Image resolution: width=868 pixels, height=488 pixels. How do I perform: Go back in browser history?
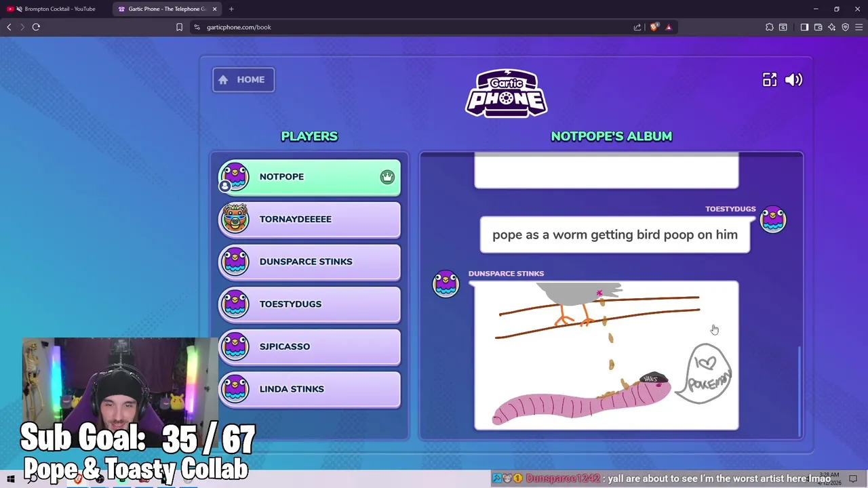pyautogui.click(x=9, y=27)
